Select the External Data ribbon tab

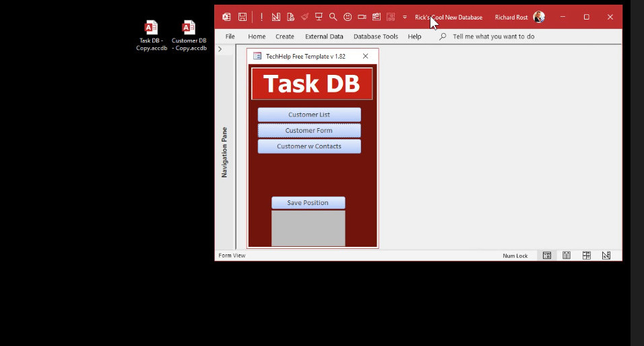(324, 36)
